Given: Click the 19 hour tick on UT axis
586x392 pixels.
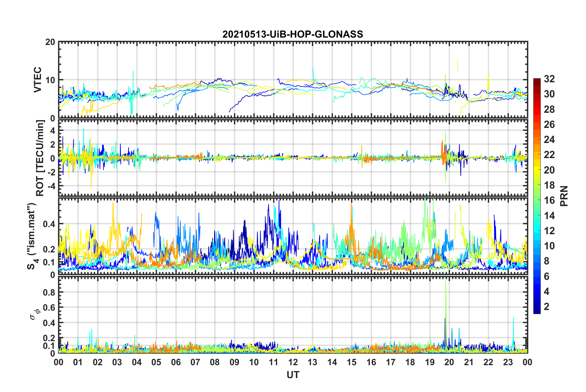Looking at the screenshot, I should [430, 362].
